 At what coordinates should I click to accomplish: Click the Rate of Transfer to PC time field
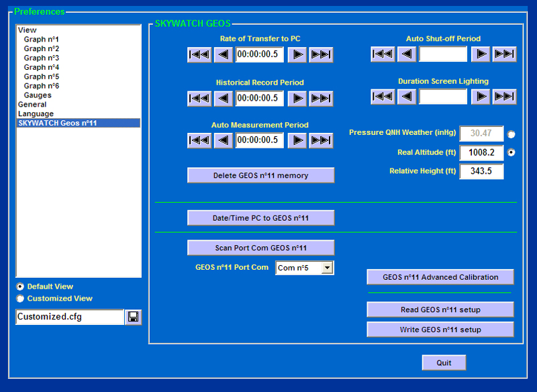tap(260, 54)
